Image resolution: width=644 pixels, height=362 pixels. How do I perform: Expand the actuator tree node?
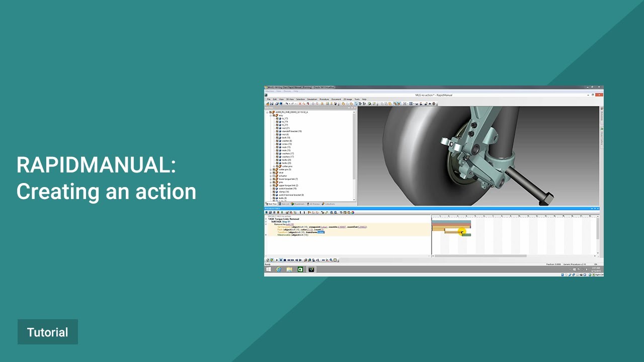[x=271, y=176]
